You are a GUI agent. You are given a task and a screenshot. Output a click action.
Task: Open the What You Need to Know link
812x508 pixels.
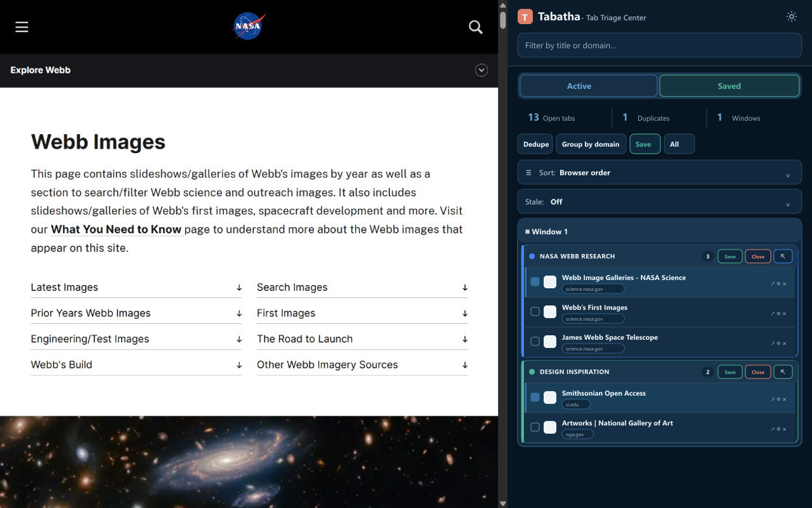[x=116, y=229]
